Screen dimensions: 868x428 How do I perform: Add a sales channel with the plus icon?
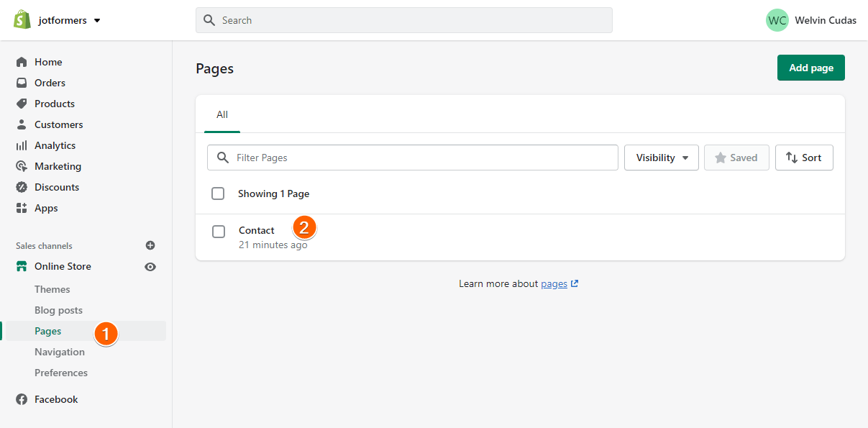(150, 245)
